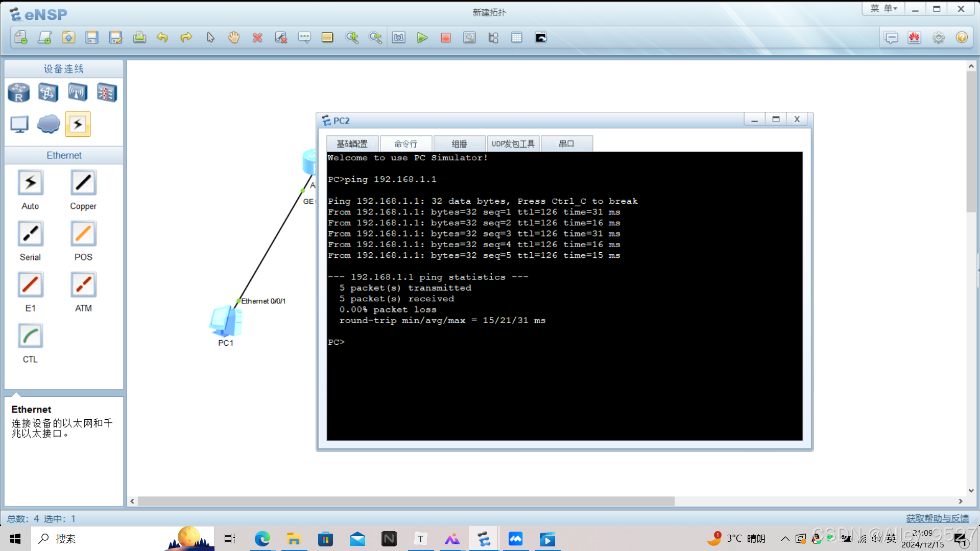Open Mail app from taskbar
Screen dimensions: 980x551
click(x=357, y=539)
